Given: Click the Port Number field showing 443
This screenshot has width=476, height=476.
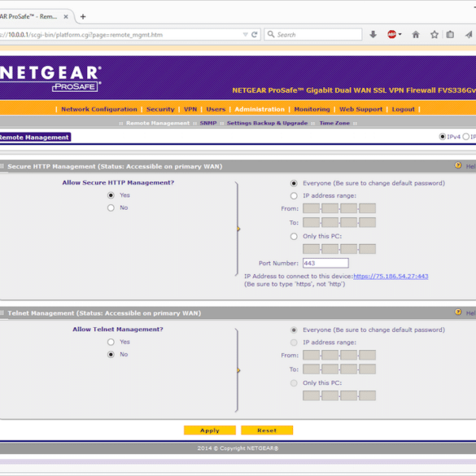Looking at the screenshot, I should pos(325,263).
